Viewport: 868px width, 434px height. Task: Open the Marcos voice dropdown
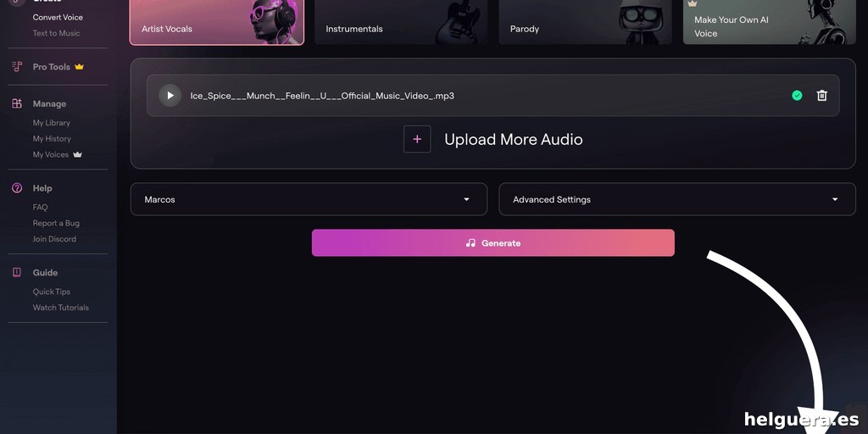click(x=309, y=199)
